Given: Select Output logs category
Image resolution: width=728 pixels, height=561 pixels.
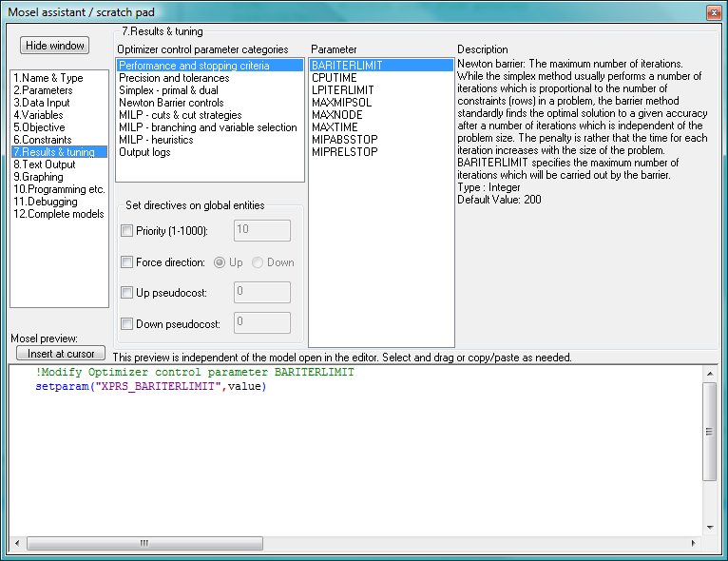Looking at the screenshot, I should (x=144, y=152).
